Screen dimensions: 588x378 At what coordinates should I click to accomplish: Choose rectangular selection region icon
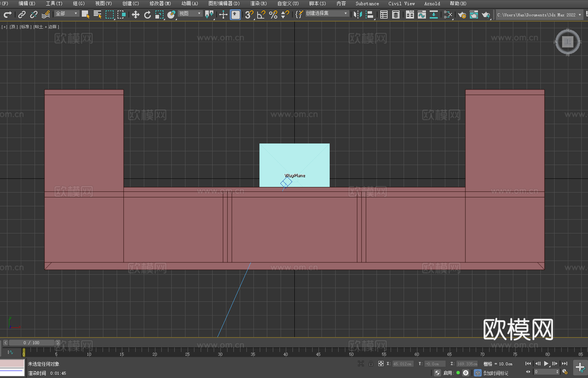[110, 14]
